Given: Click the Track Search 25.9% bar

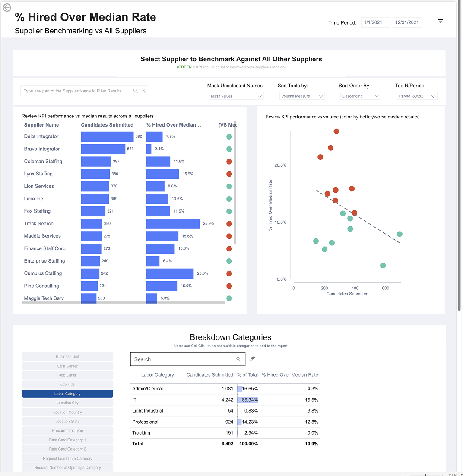Looking at the screenshot, I should [173, 224].
